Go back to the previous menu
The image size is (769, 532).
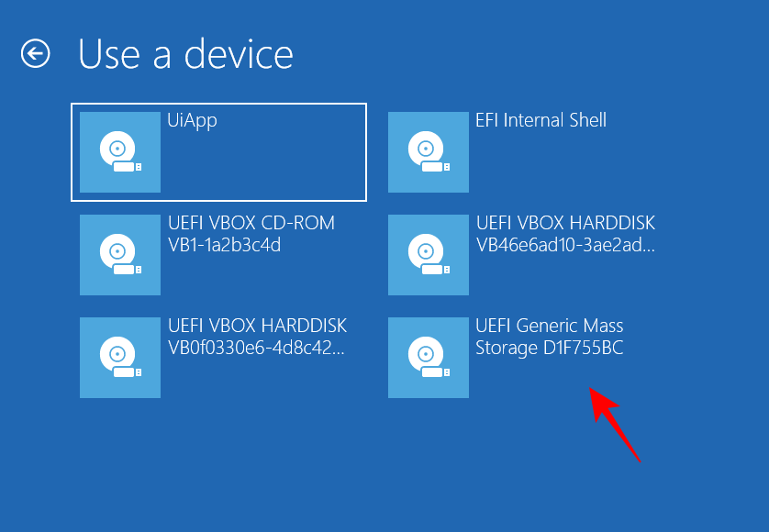click(35, 53)
